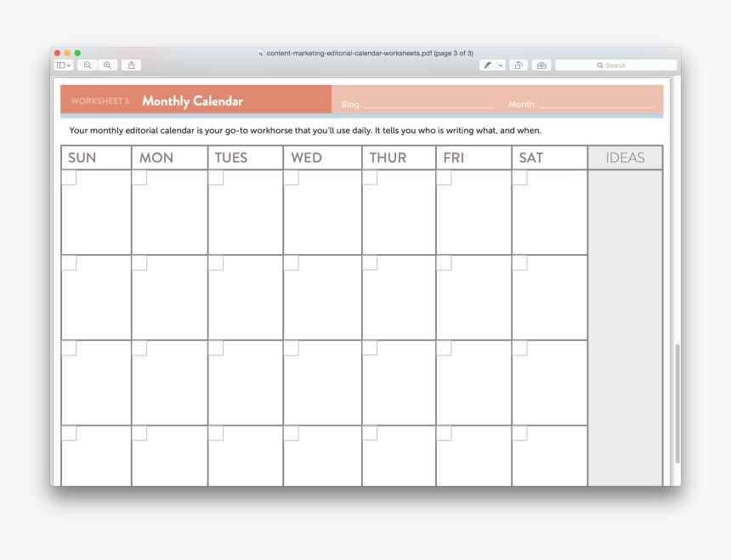Show the Markup toolbox toolbar
The height and width of the screenshot is (560, 731).
click(541, 65)
